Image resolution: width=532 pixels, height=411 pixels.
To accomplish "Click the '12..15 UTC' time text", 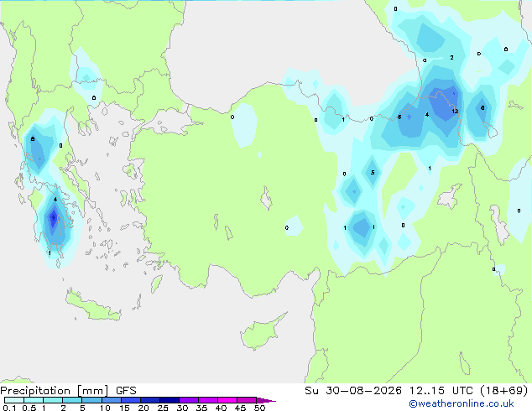I will coord(441,391).
